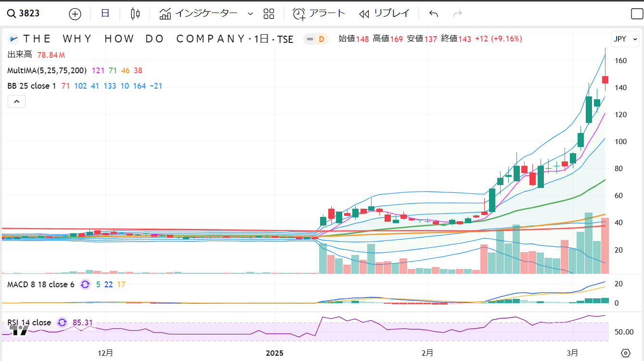Click the 12月 time axis label

pyautogui.click(x=105, y=353)
